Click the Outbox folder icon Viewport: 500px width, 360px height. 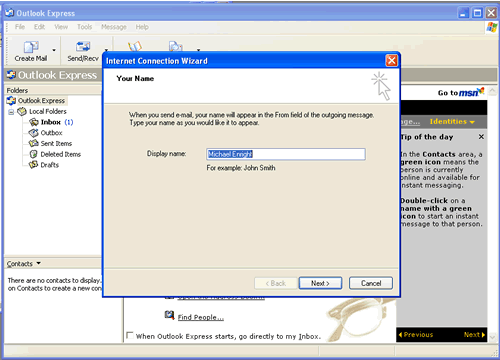[34, 133]
